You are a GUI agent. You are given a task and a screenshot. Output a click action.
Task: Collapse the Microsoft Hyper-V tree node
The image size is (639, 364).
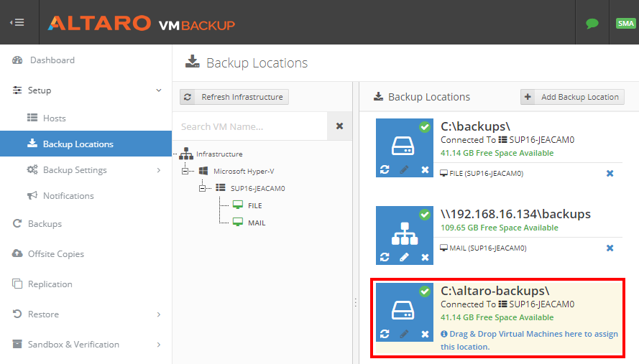click(x=185, y=172)
